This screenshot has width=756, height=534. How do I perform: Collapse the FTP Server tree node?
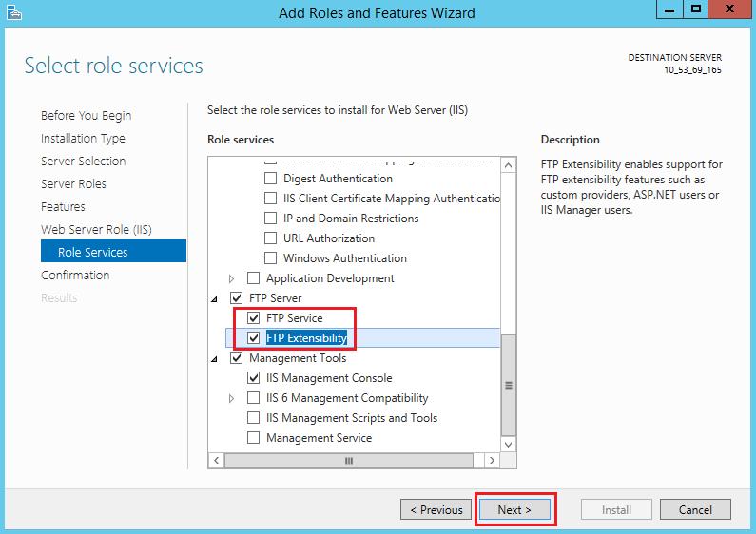point(214,299)
